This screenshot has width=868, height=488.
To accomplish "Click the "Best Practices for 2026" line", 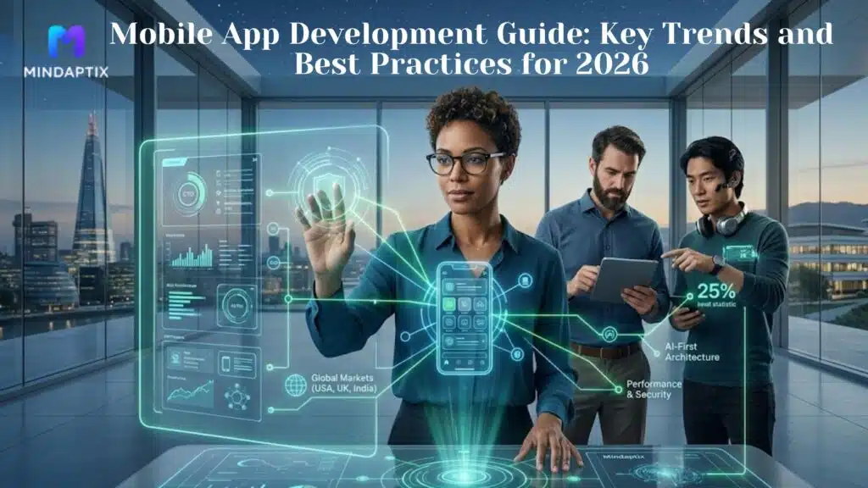I will pyautogui.click(x=471, y=64).
